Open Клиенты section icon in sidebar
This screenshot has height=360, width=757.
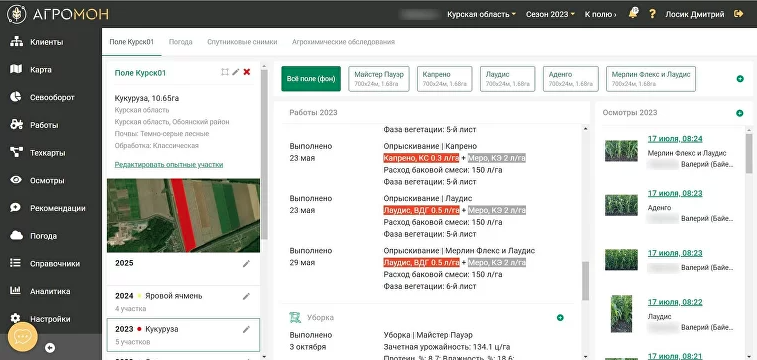point(16,42)
